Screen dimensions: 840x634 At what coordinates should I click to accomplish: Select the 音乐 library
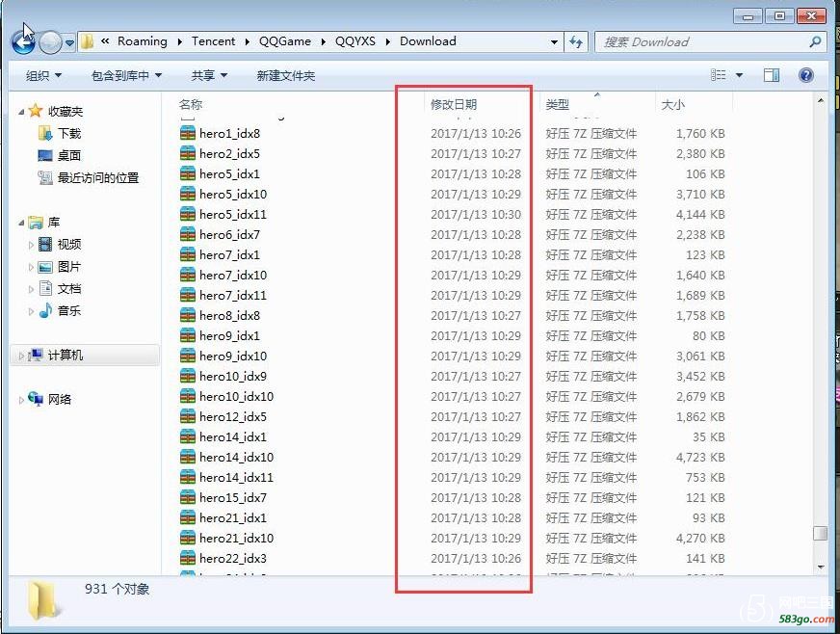click(60, 311)
